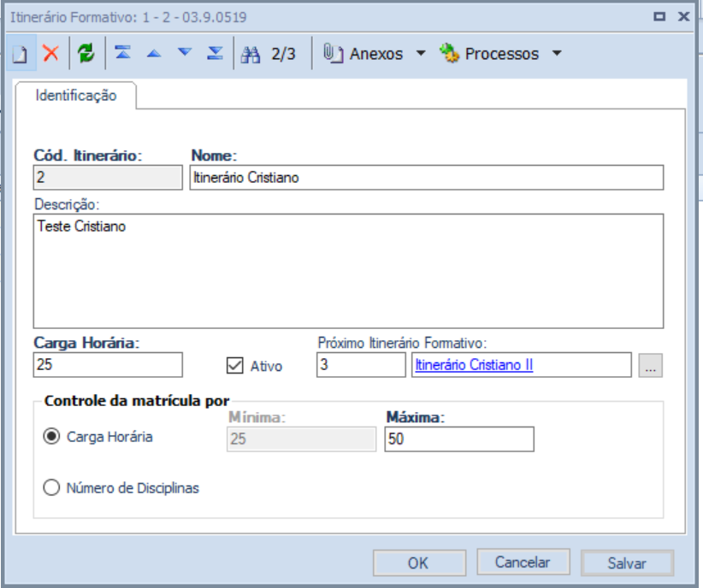Image resolution: width=703 pixels, height=588 pixels.
Task: Select the Carga Horária radio button
Action: point(51,436)
